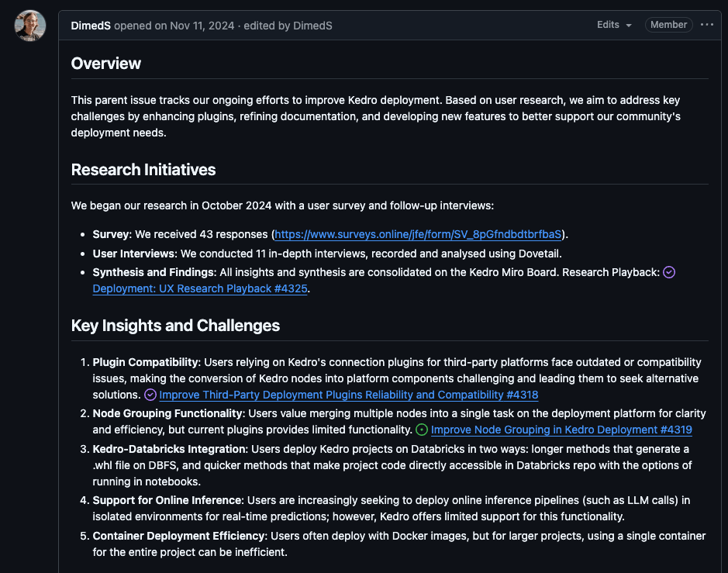Viewport: 728px width, 573px height.
Task: Click the Key Insights and Challenges heading
Action: click(x=175, y=326)
